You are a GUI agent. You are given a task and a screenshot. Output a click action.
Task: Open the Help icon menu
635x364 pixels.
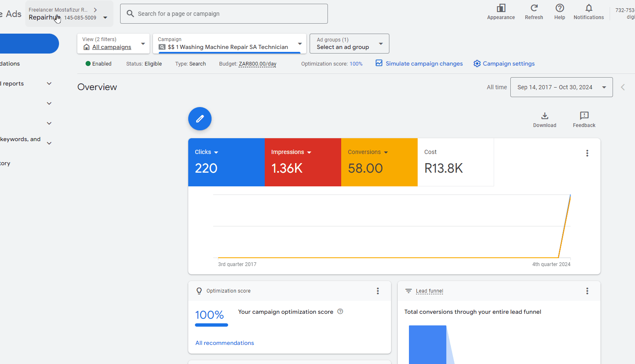point(559,8)
